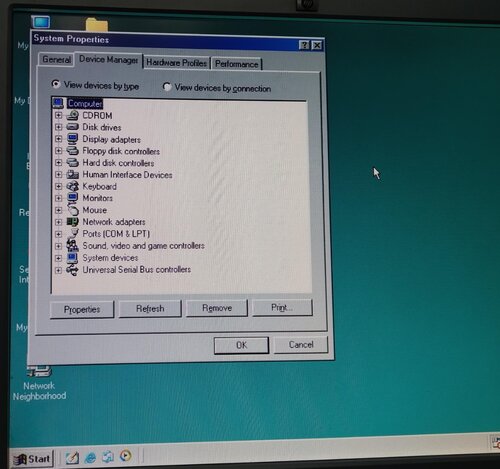This screenshot has height=469, width=500.
Task: Expand the Network adapters node
Action: coord(59,222)
